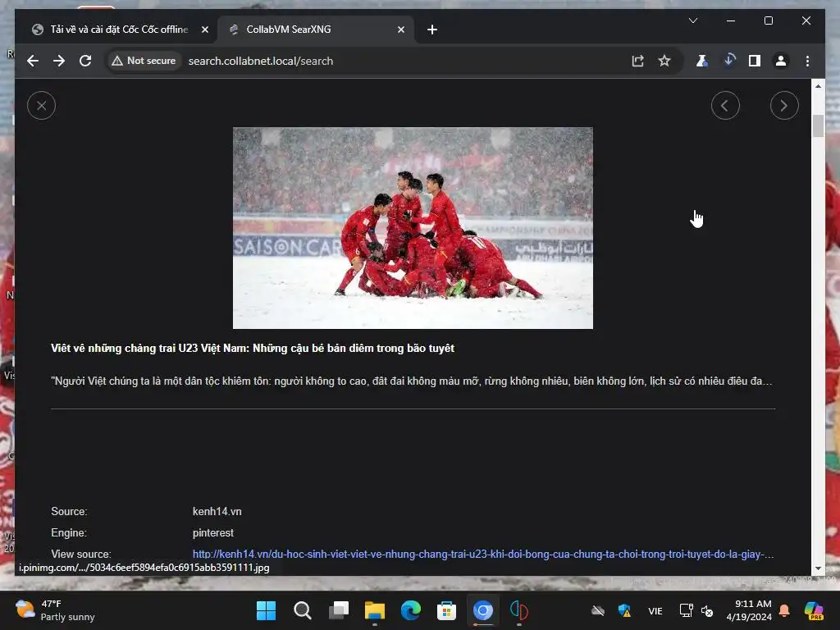Image resolution: width=840 pixels, height=630 pixels.
Task: Open the kenh14.vn view source link
Action: point(482,554)
